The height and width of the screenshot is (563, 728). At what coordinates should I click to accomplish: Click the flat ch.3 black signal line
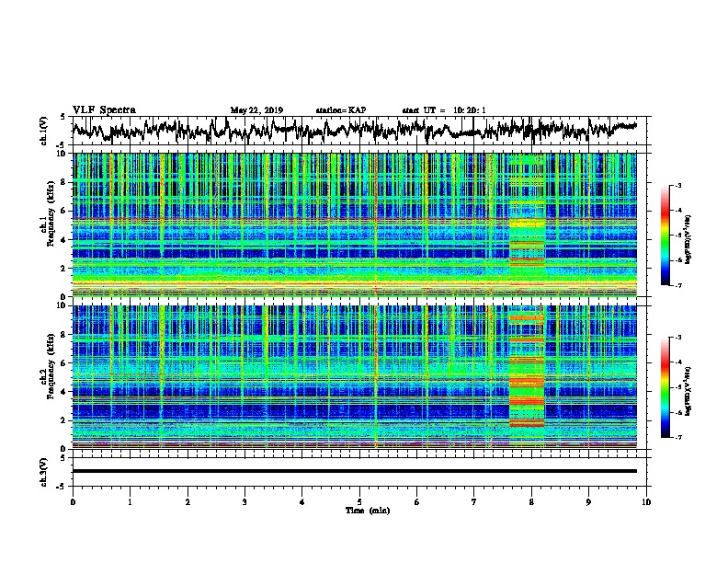354,471
